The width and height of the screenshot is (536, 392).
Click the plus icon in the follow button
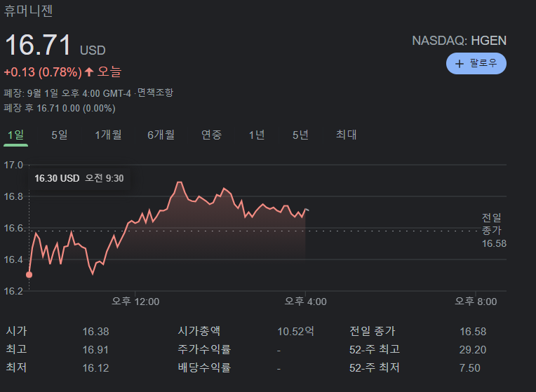coord(460,64)
